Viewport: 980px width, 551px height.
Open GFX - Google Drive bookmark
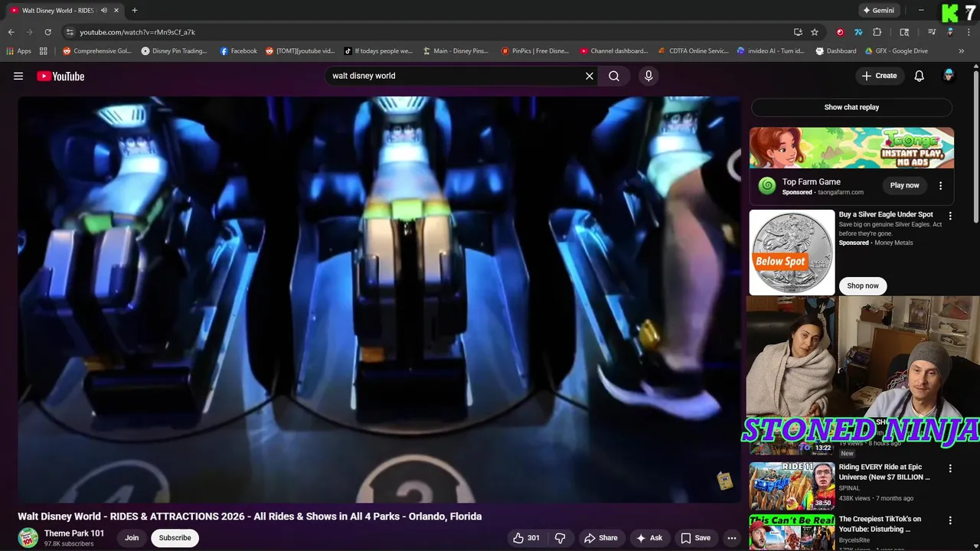pyautogui.click(x=897, y=51)
